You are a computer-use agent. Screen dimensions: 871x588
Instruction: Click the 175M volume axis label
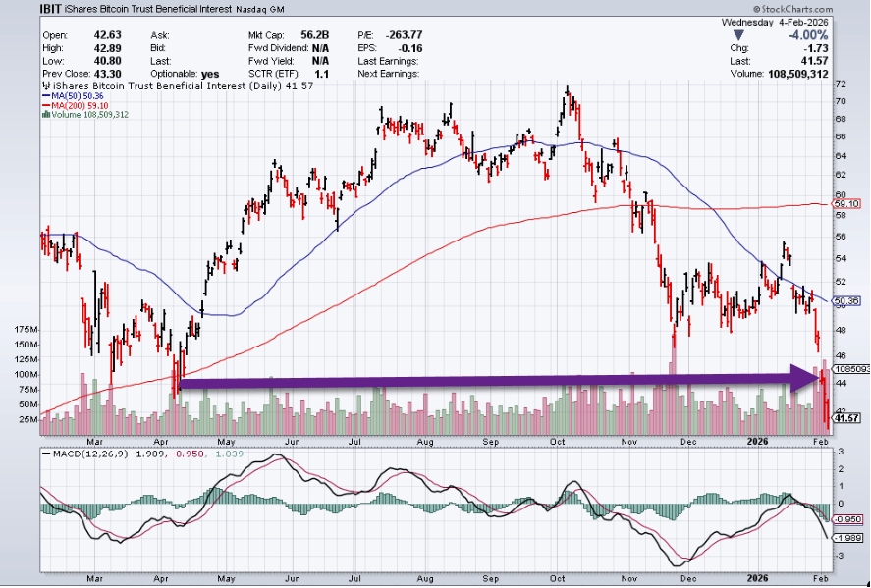tap(27, 330)
